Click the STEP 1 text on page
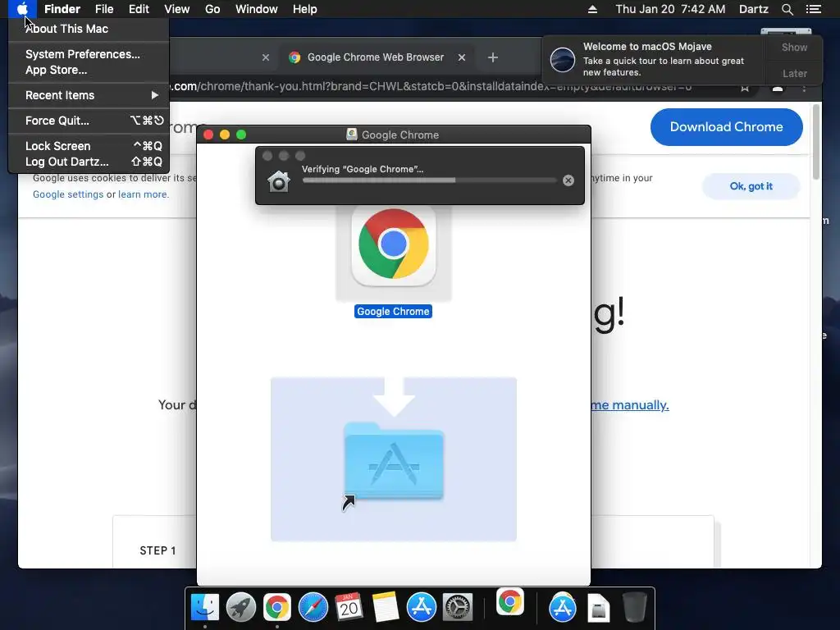 [x=157, y=550]
